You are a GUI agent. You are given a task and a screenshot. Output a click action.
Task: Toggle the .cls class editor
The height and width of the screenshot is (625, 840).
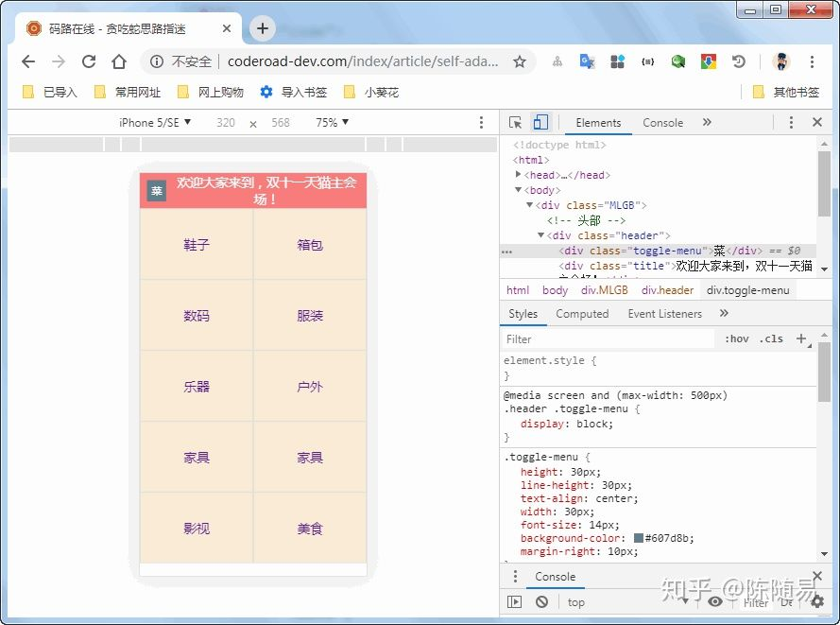point(772,339)
